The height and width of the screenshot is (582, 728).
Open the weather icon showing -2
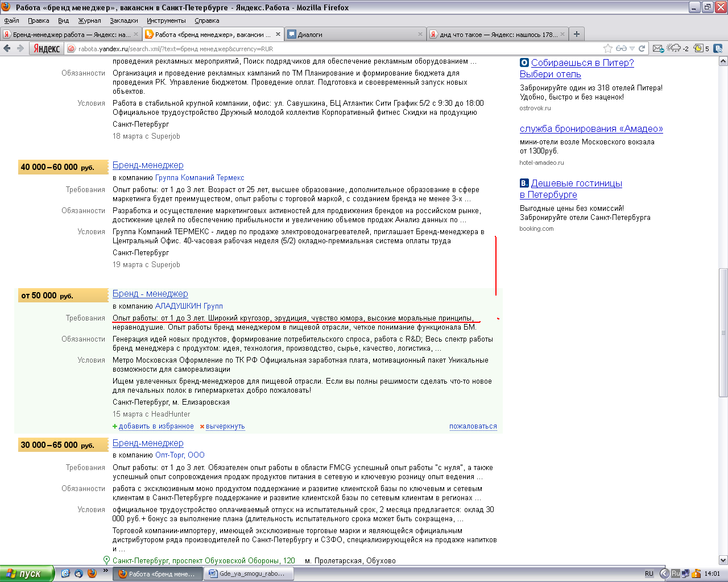[x=677, y=48]
